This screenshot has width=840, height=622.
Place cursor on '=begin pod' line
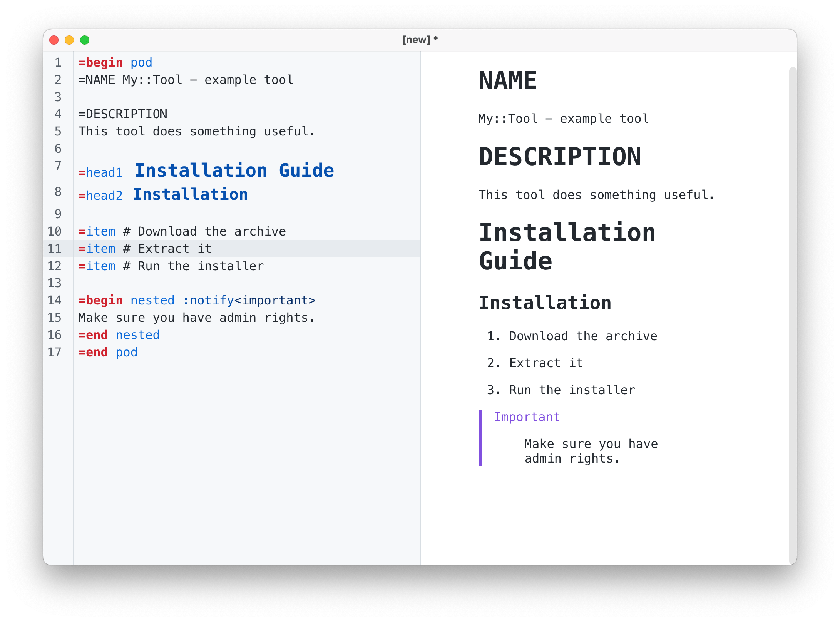click(115, 62)
